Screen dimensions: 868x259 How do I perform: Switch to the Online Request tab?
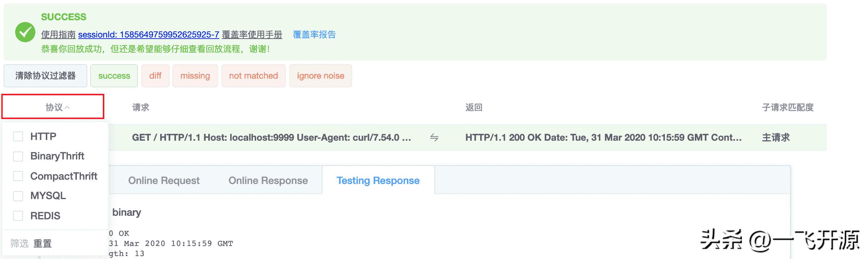pyautogui.click(x=164, y=180)
